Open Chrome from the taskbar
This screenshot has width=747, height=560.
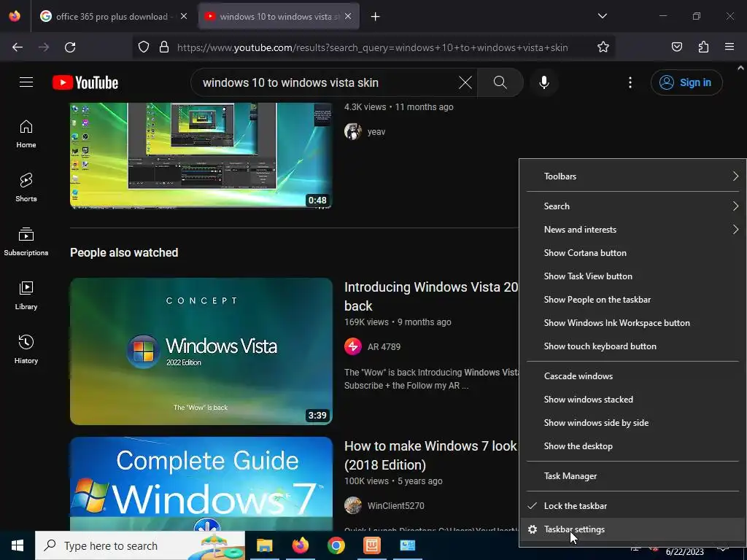336,545
